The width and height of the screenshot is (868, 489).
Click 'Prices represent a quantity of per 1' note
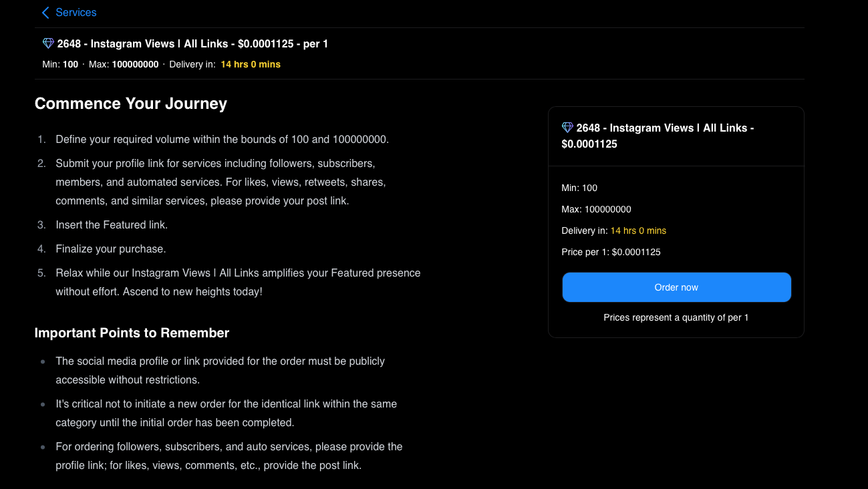(x=676, y=318)
